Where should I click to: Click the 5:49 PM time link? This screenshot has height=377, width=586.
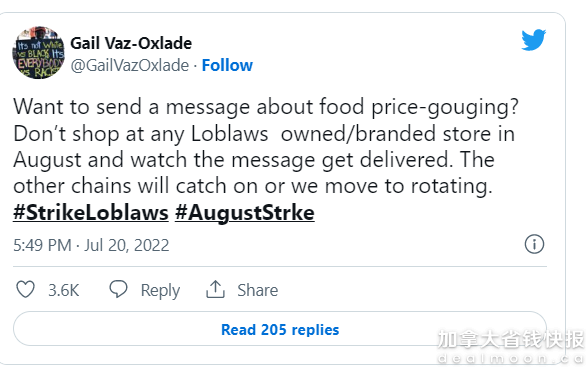click(42, 245)
